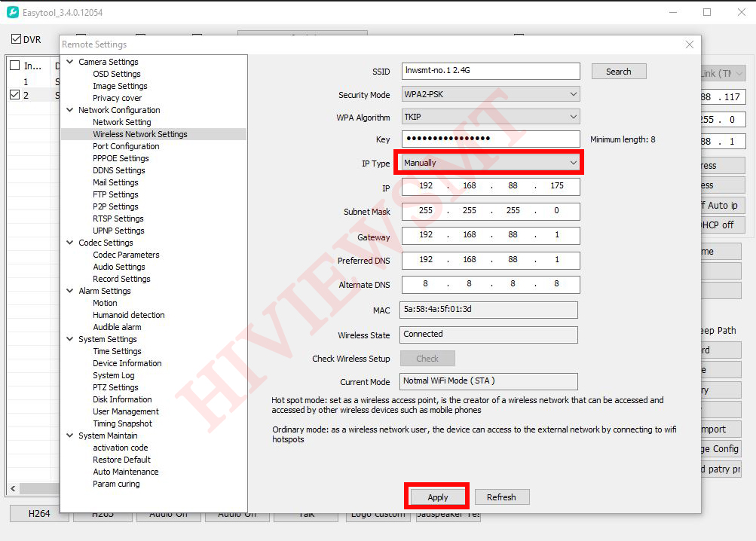Toggle the DVR checkbox
Image resolution: width=756 pixels, height=541 pixels.
pyautogui.click(x=17, y=39)
